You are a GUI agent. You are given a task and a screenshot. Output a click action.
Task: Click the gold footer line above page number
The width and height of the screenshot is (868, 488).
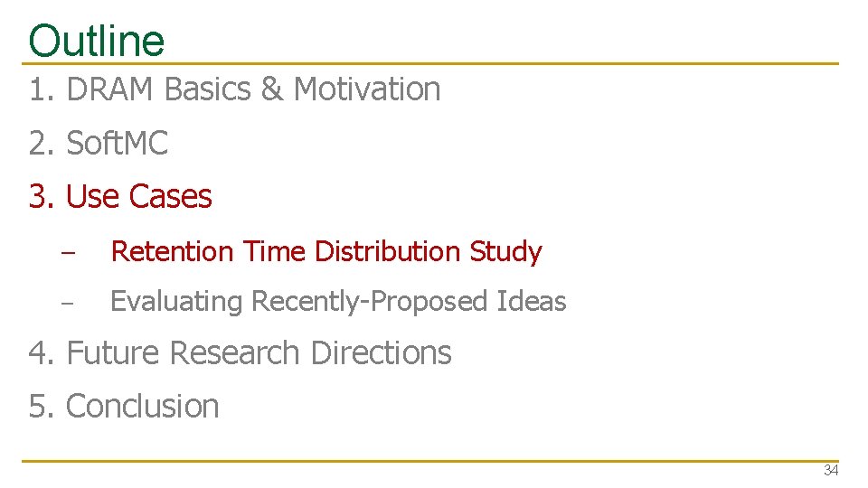click(434, 461)
